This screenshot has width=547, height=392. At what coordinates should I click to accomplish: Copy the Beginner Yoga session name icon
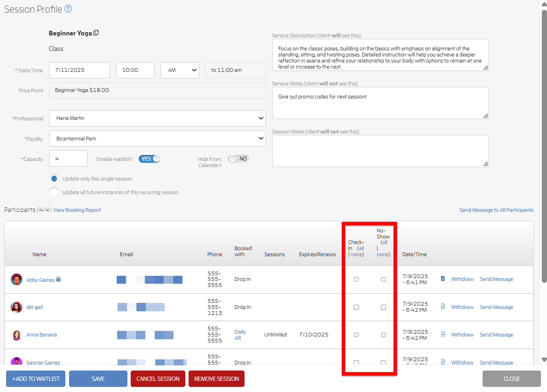pyautogui.click(x=96, y=33)
